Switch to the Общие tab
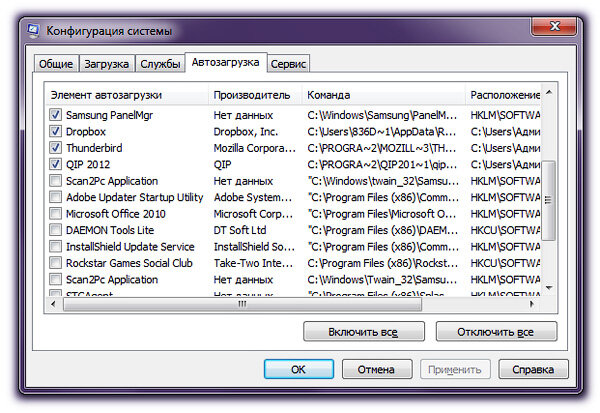This screenshot has height=413, width=600. point(56,64)
